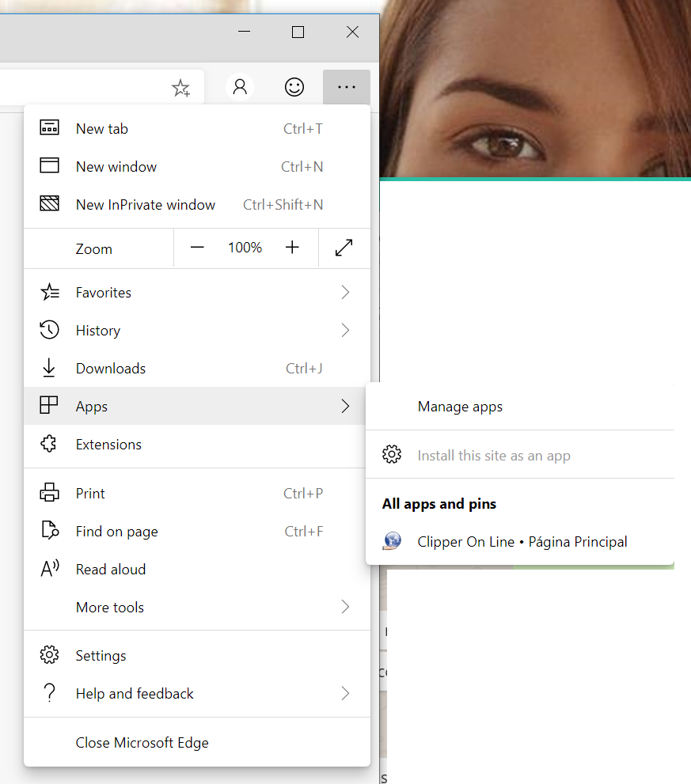Select New InPrivate window
691x784 pixels.
click(x=146, y=205)
